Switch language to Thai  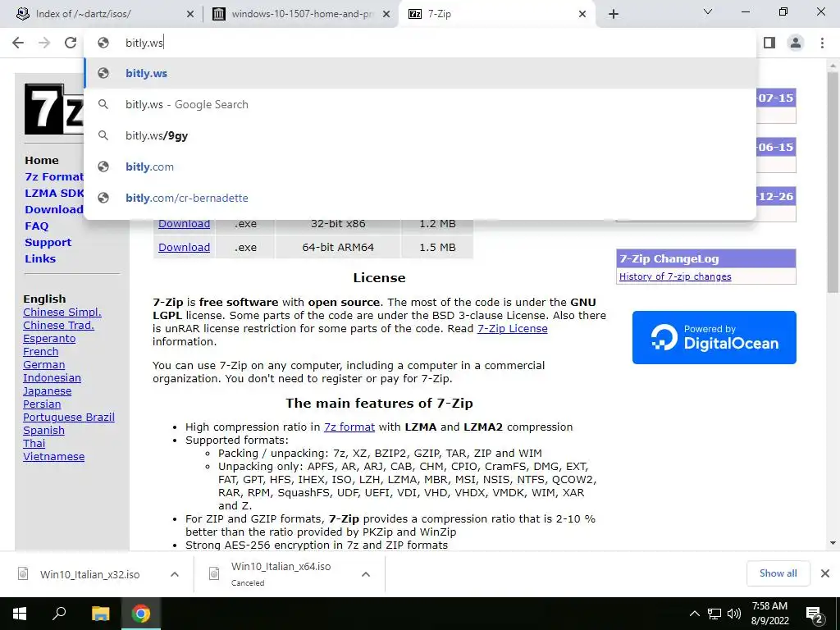(x=34, y=444)
